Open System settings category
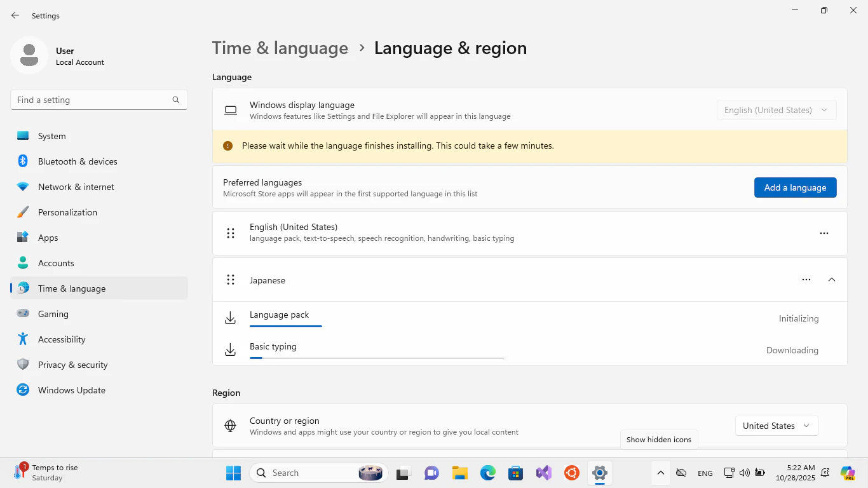 [99, 136]
